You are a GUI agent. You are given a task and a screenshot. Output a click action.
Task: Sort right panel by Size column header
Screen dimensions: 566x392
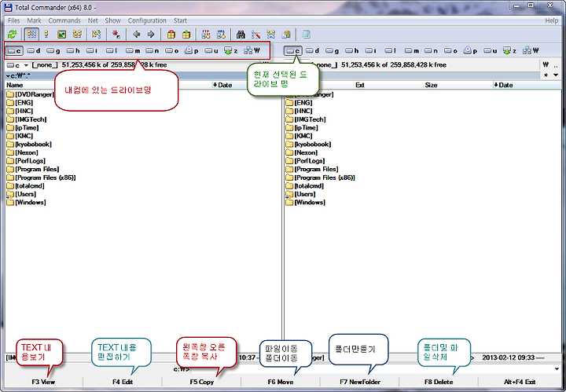point(431,85)
